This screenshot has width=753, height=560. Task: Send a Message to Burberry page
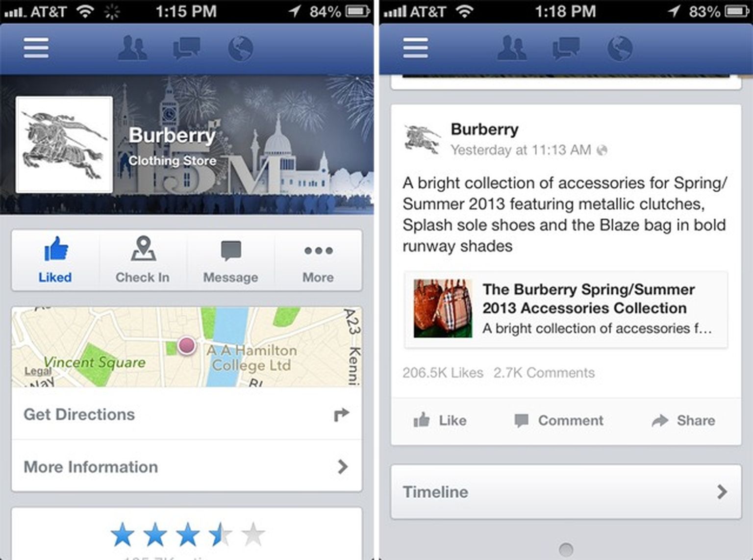(x=231, y=260)
